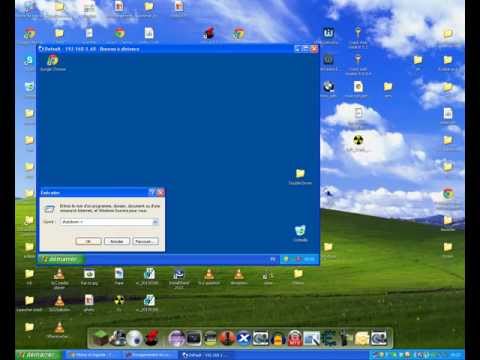The height and width of the screenshot is (360, 480).
Task: Click OK in the Exécuter dialog
Action: pyautogui.click(x=88, y=241)
